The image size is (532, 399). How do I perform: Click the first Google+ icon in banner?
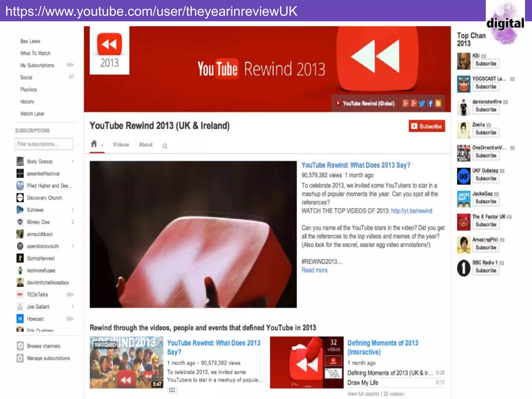(x=405, y=103)
